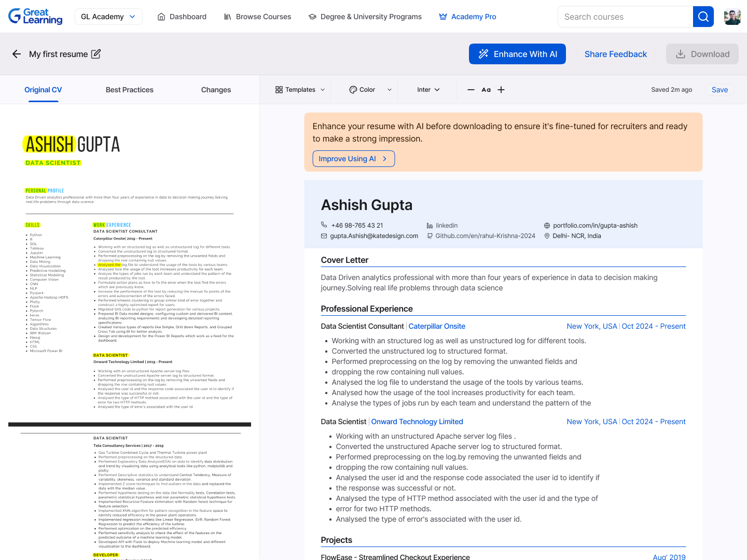
Task: Open the Inter font dropdown
Action: point(428,90)
